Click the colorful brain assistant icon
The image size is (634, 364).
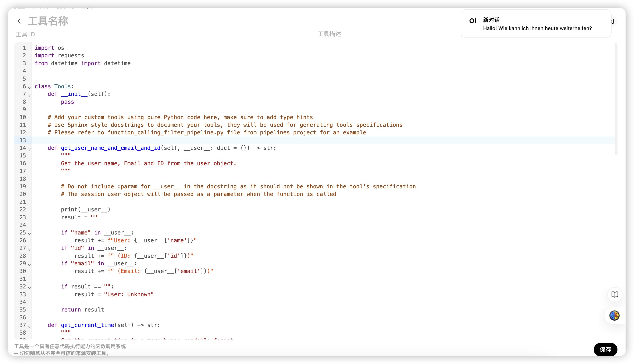[614, 316]
